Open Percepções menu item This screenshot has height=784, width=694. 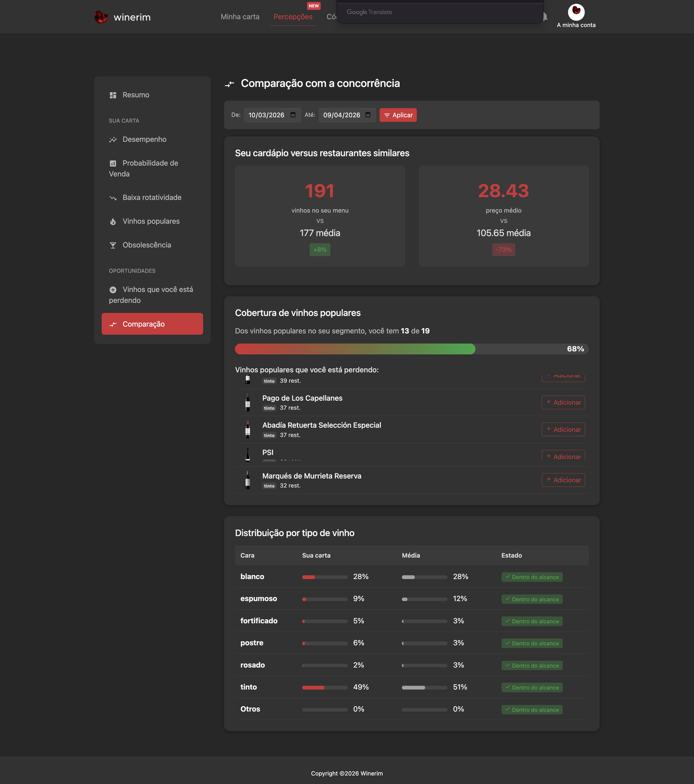point(293,17)
